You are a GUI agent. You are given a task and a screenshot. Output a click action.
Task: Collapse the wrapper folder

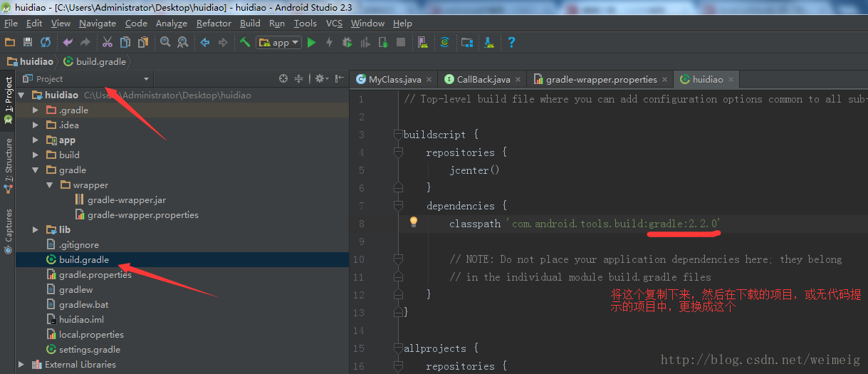click(x=50, y=185)
